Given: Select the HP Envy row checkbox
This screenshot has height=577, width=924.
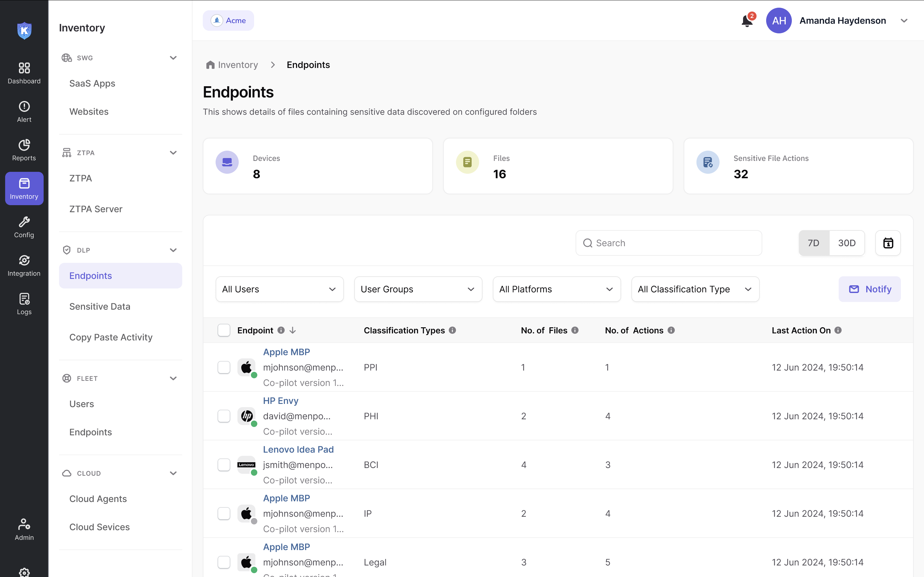Looking at the screenshot, I should click(224, 416).
